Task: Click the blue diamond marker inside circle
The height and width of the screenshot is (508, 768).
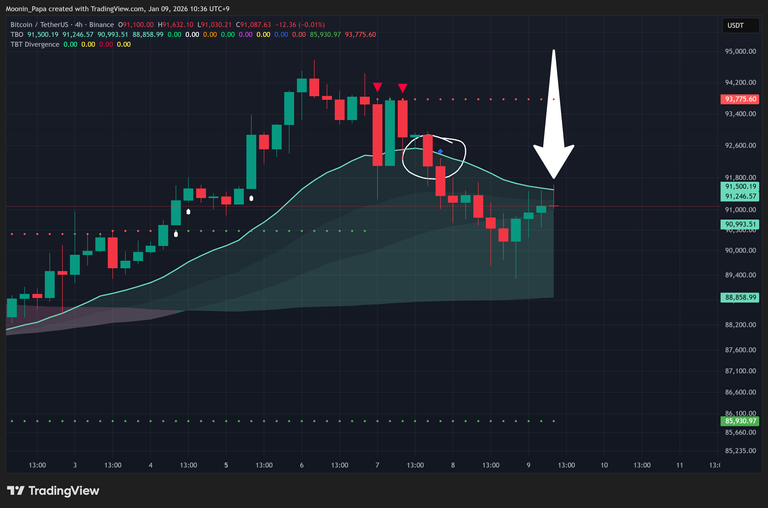Action: [440, 151]
